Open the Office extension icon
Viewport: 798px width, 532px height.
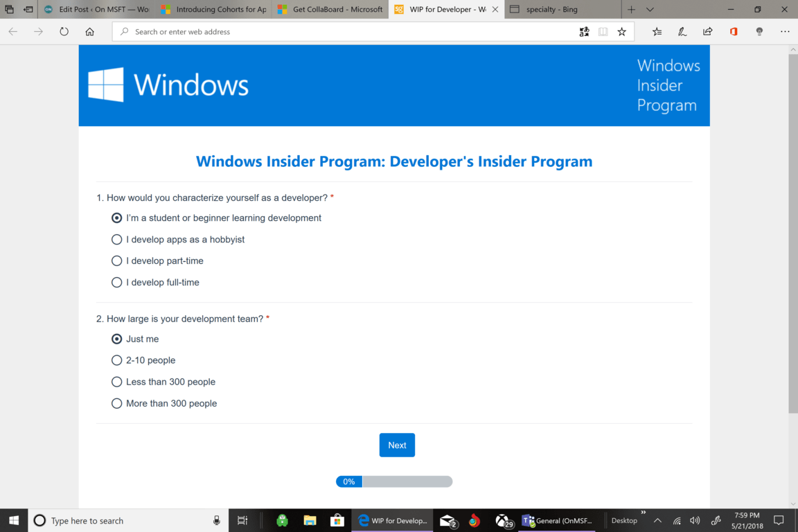coord(734,32)
